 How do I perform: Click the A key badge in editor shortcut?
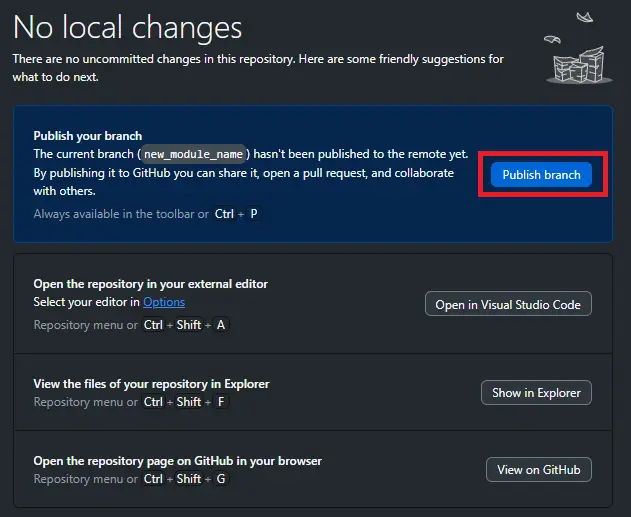tap(220, 325)
